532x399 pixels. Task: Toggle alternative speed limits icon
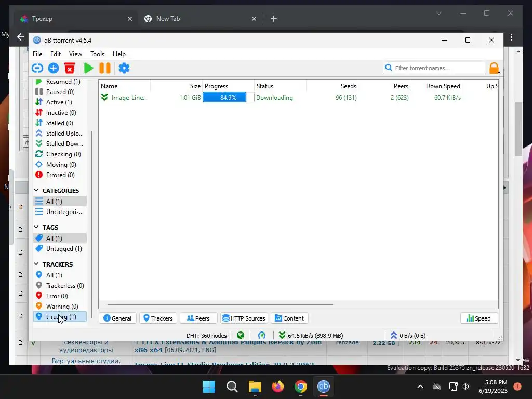[x=262, y=335]
